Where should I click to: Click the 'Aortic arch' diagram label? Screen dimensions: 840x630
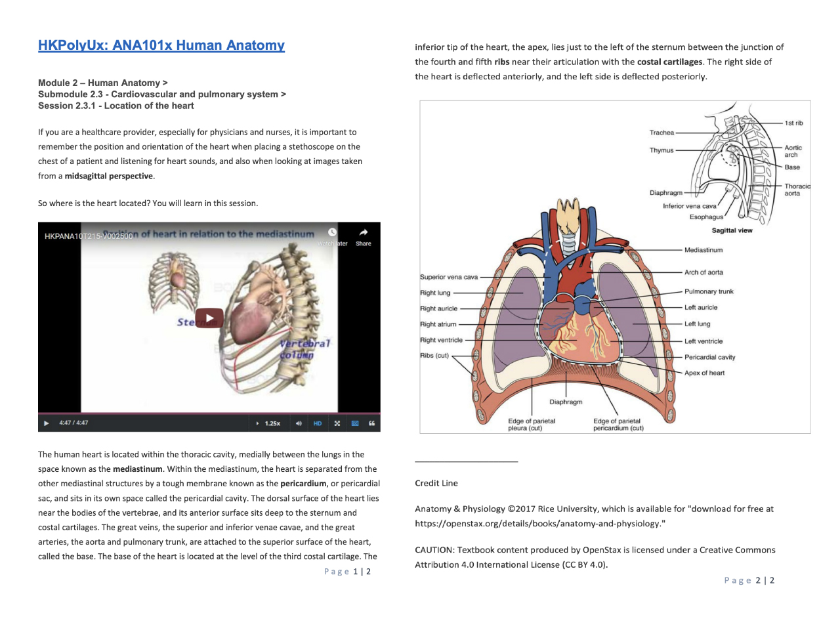point(793,151)
